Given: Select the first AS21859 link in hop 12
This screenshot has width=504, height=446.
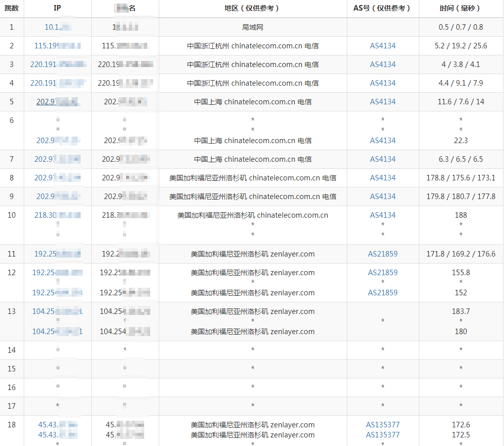Looking at the screenshot, I should pyautogui.click(x=383, y=273).
